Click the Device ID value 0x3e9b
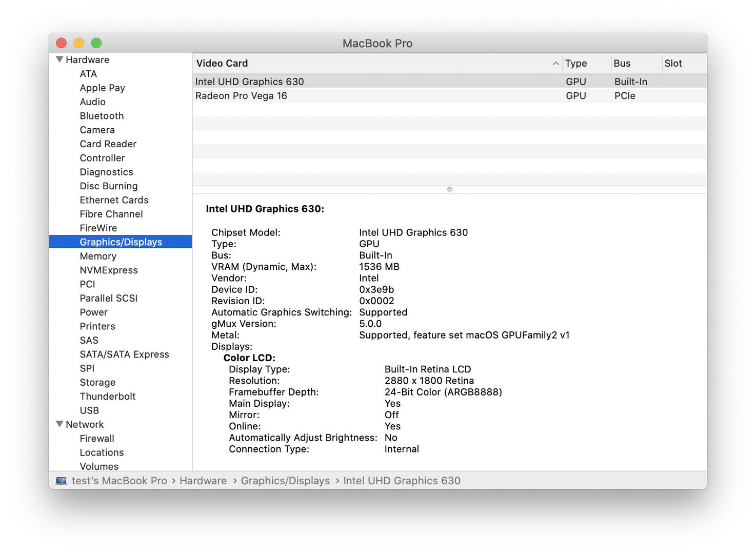 point(376,289)
